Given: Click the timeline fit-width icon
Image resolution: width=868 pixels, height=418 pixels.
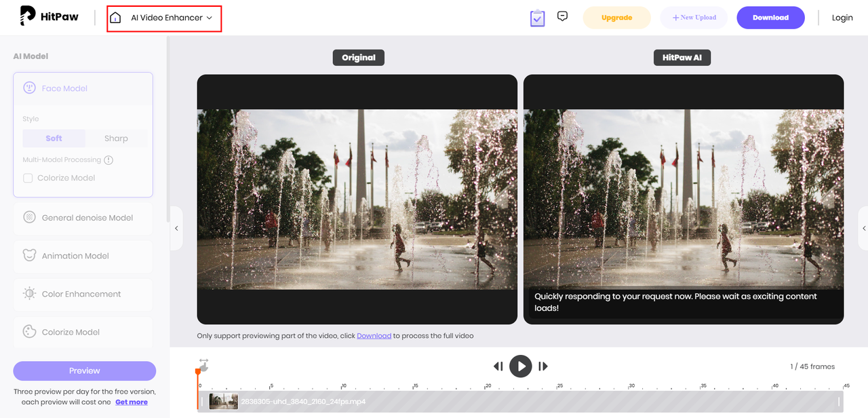Looking at the screenshot, I should pos(203,364).
